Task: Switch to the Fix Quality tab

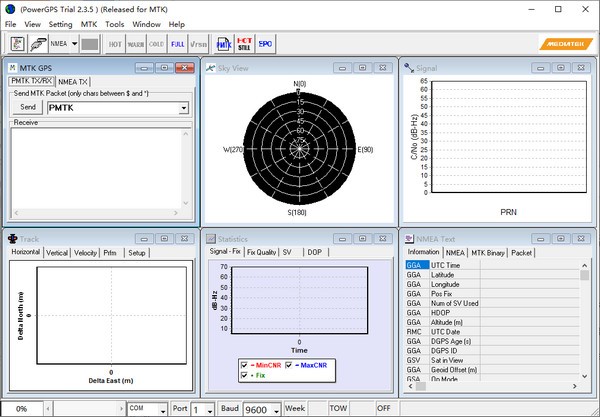Action: coord(262,252)
